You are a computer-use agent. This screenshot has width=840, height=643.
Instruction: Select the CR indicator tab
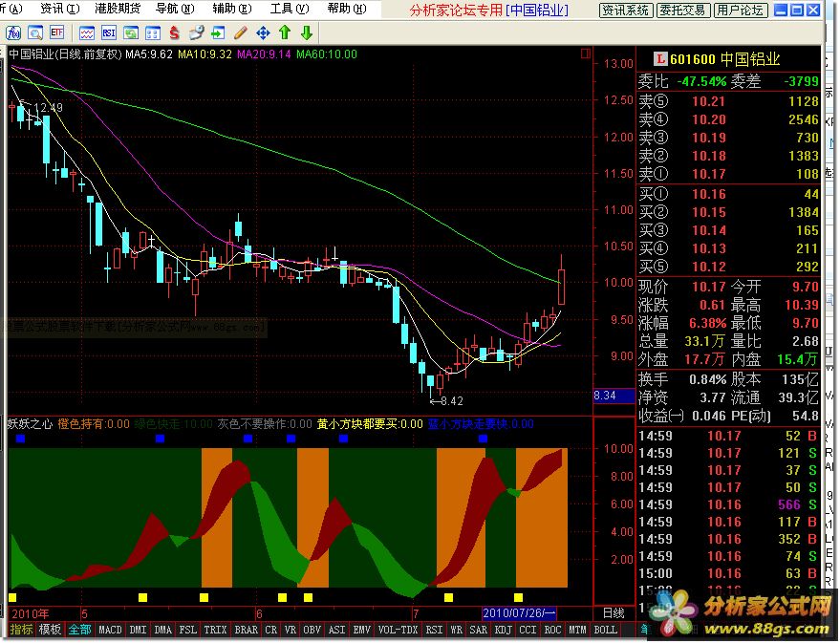(271, 630)
